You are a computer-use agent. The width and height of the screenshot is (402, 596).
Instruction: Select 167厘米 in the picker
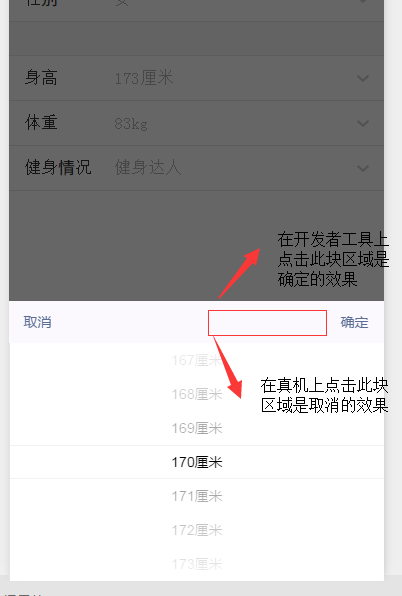pos(197,360)
